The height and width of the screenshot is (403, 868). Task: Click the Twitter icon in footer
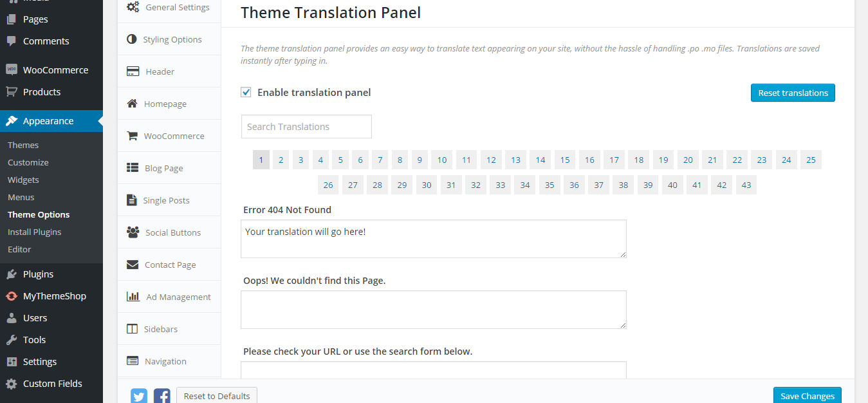tap(139, 396)
